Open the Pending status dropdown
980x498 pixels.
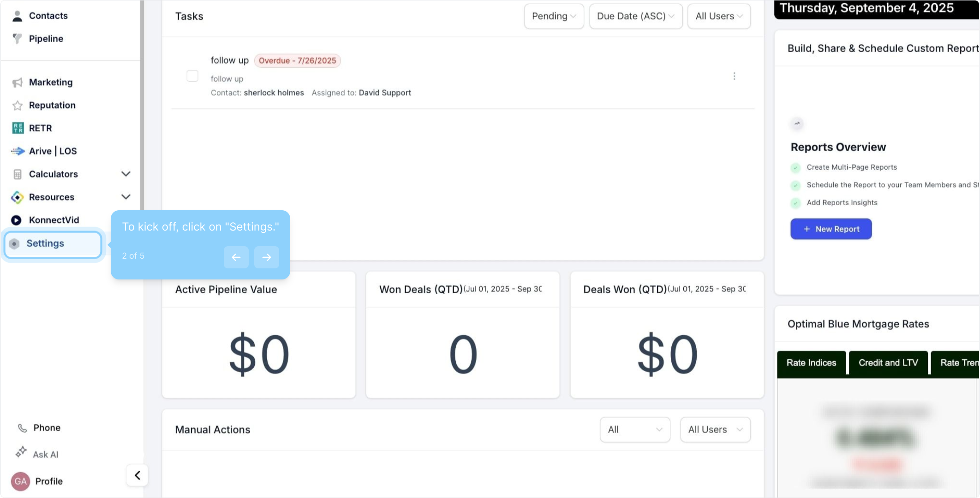click(x=554, y=16)
